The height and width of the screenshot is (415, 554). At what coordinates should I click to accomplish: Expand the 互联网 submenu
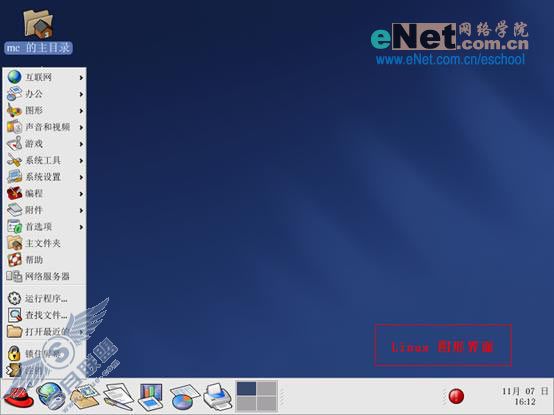tap(45, 77)
